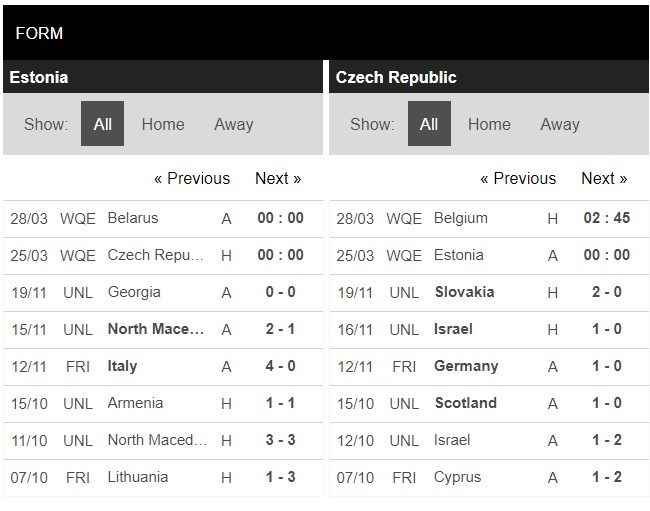Open Estonia match against Italy
This screenshot has width=650, height=511.
click(x=123, y=366)
